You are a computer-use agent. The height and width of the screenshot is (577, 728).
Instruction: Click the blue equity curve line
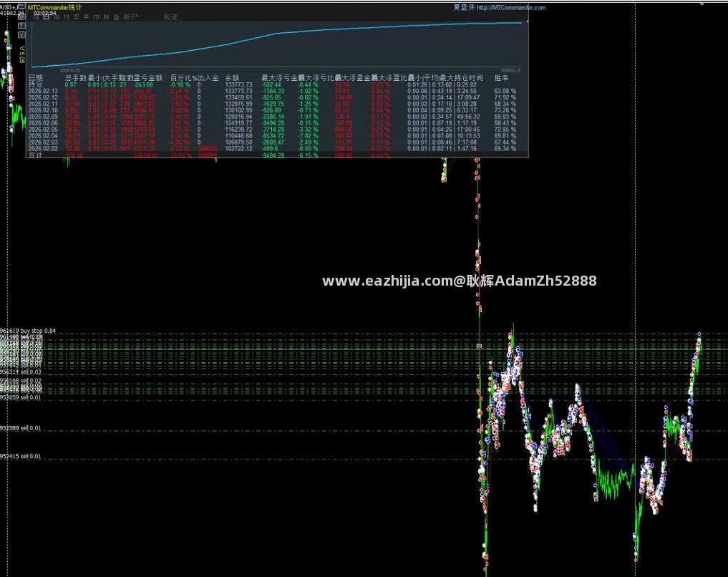coord(278,33)
